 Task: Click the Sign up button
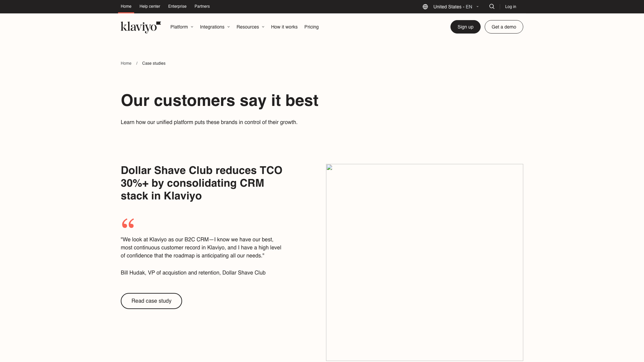pyautogui.click(x=465, y=27)
